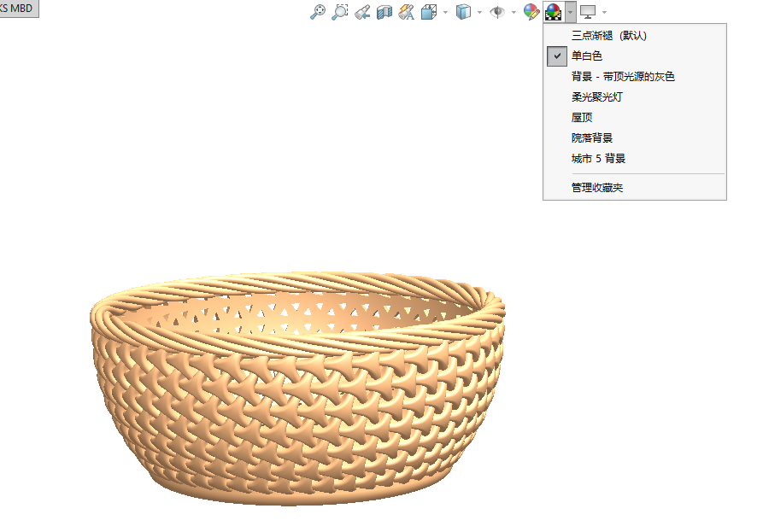Collapse the Apply Scene dropdown arrow
The image size is (763, 532).
click(570, 13)
